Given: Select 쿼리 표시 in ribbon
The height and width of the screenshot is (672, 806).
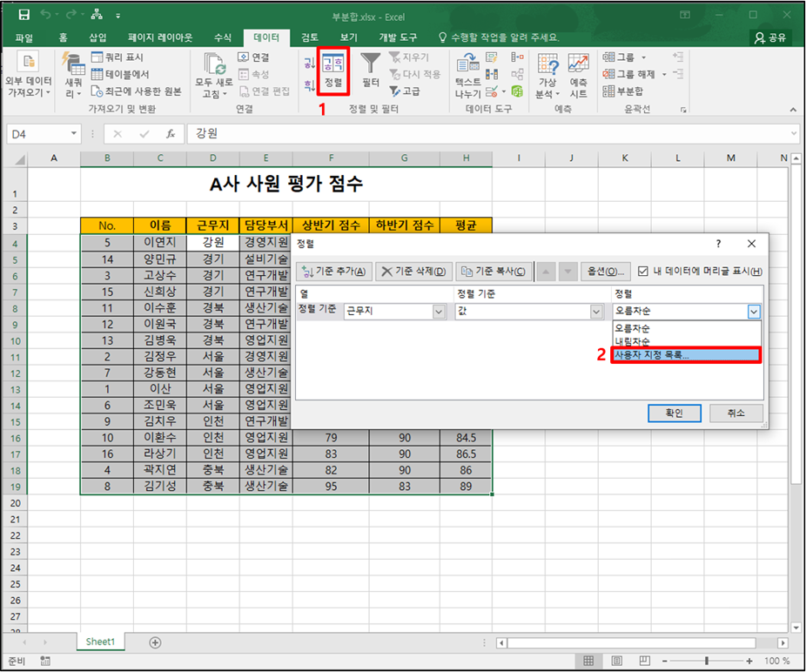Looking at the screenshot, I should 118,57.
